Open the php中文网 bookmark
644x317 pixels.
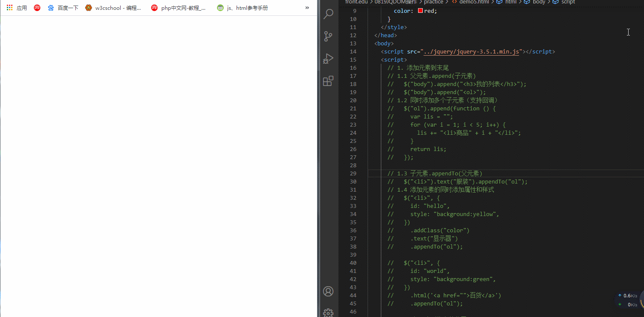click(178, 8)
